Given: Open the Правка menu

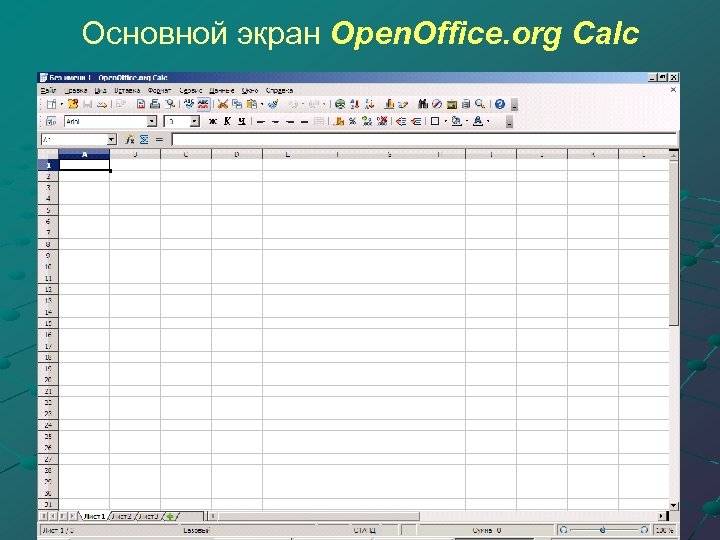Looking at the screenshot, I should (x=75, y=90).
